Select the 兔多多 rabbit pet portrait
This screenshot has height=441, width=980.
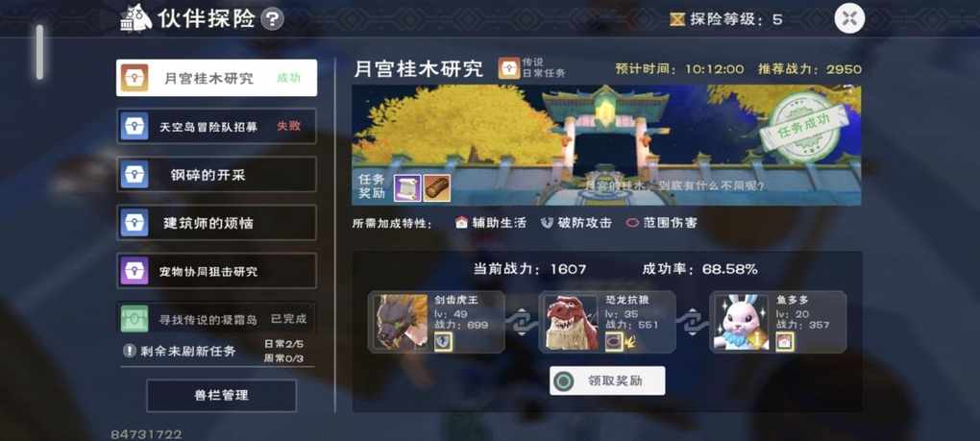tap(742, 322)
